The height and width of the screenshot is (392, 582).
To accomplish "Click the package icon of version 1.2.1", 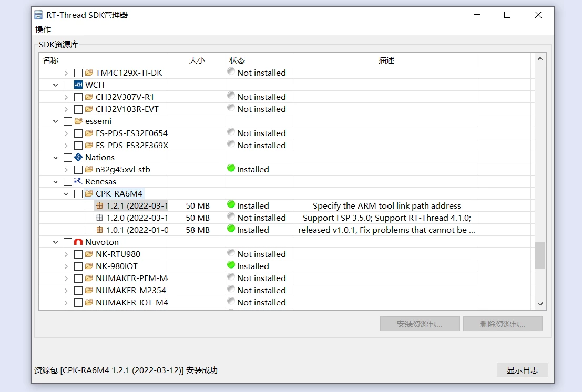I will pyautogui.click(x=99, y=205).
